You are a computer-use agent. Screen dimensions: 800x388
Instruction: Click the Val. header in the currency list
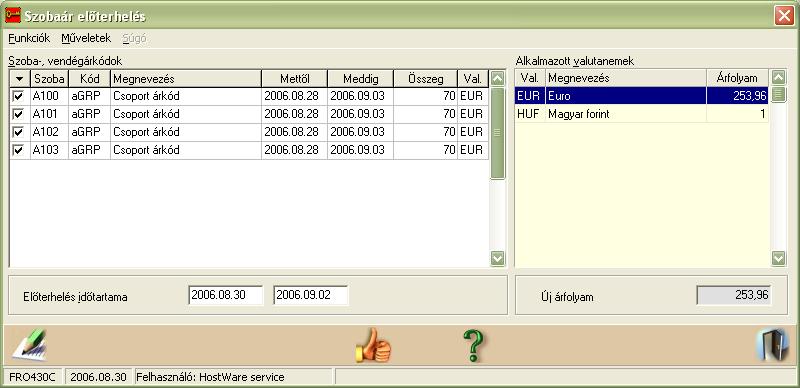[530, 79]
